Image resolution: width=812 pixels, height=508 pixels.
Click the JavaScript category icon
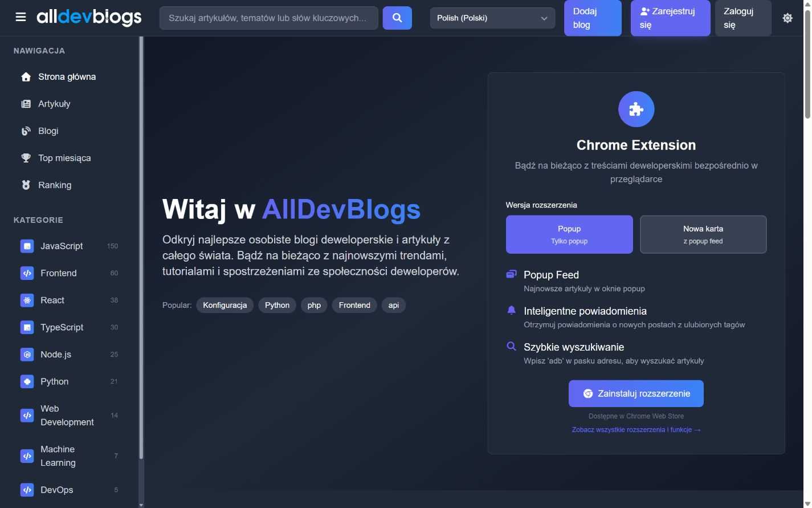click(x=27, y=246)
